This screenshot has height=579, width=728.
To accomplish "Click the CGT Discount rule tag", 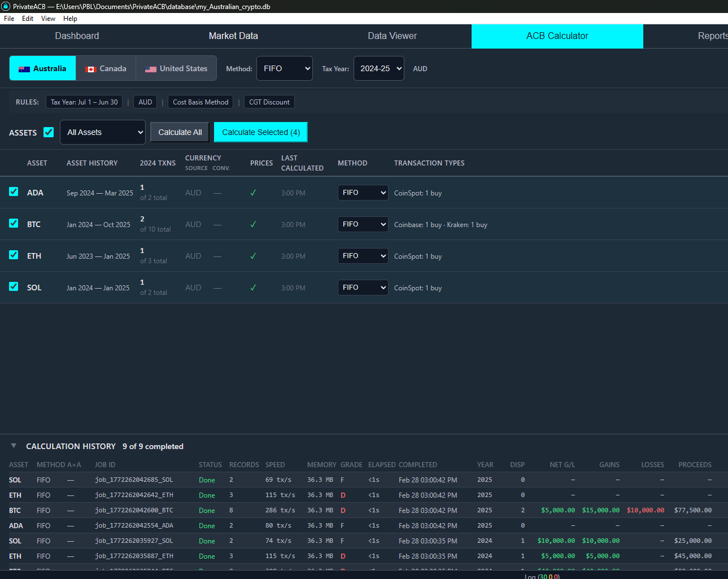I will pyautogui.click(x=269, y=102).
